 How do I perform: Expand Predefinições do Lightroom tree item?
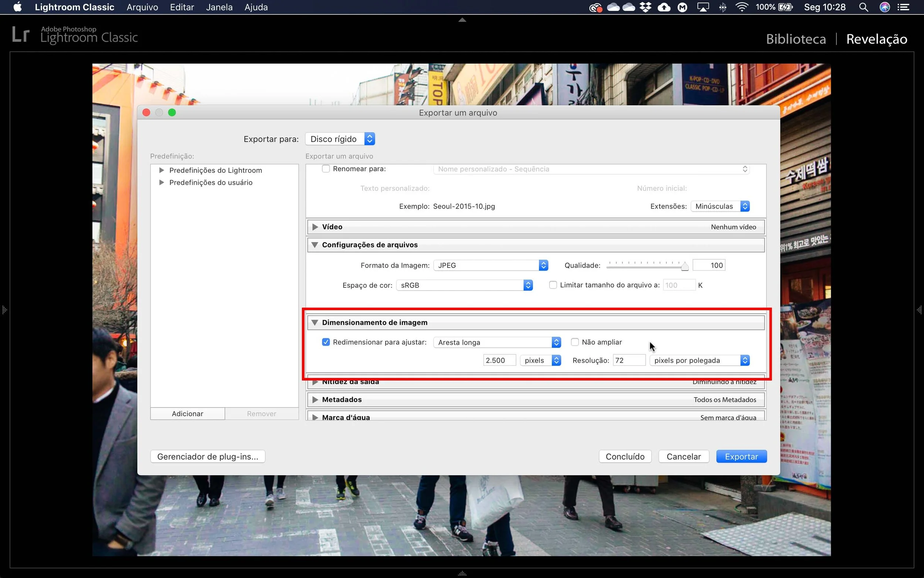(x=162, y=170)
